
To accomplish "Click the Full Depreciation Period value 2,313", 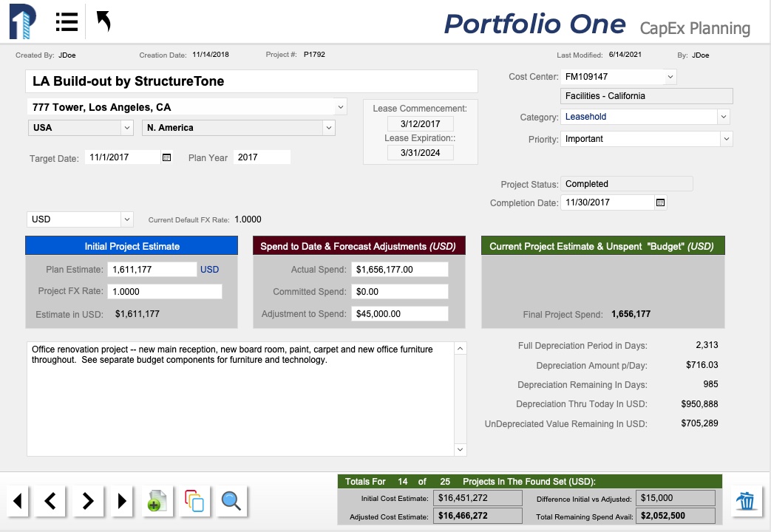I will coord(707,345).
